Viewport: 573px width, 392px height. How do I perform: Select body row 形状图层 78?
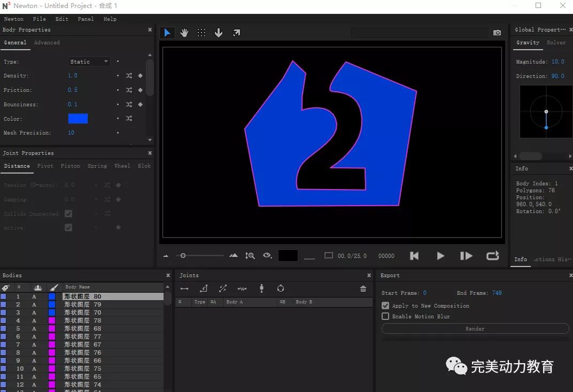83,320
